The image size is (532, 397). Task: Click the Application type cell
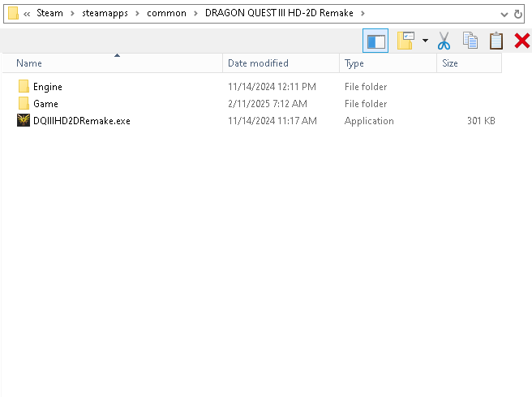tap(369, 121)
